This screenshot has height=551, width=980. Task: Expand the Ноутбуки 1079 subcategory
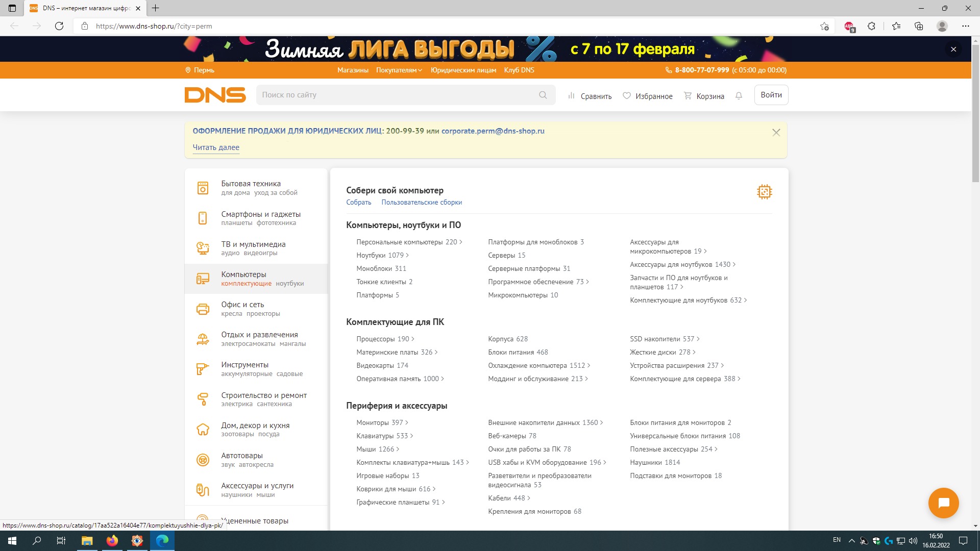pos(382,255)
